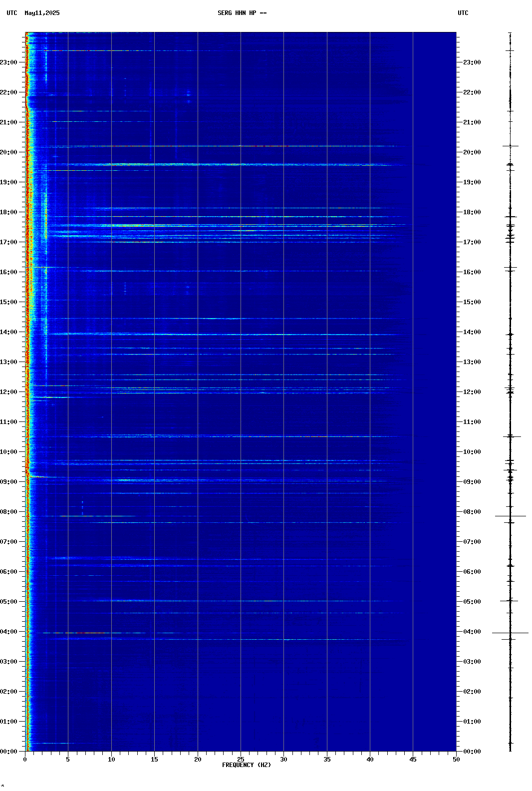This screenshot has height=791, width=532.
Task: Select the station title SERG HHN HP --
Action: coord(242,13)
